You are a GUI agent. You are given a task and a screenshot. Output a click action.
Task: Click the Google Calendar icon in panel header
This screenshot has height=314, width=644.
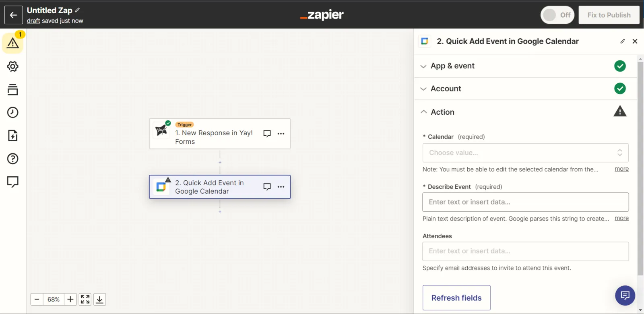(x=425, y=41)
